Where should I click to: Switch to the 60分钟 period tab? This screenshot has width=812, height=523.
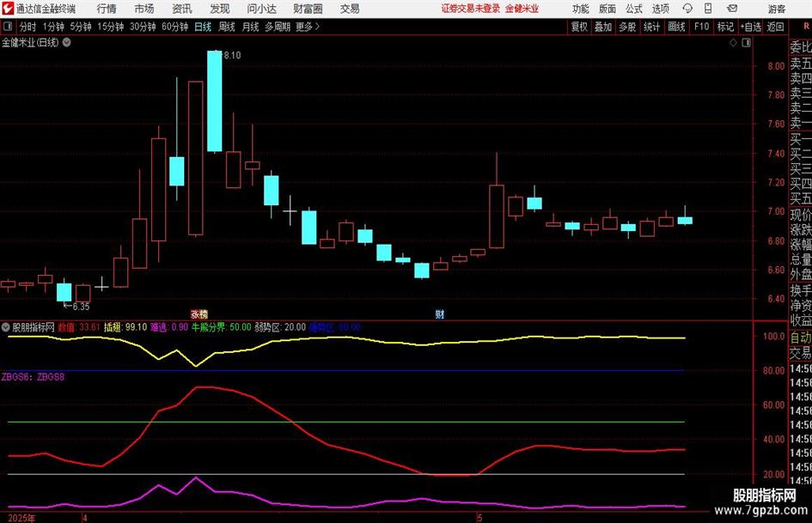(x=174, y=27)
